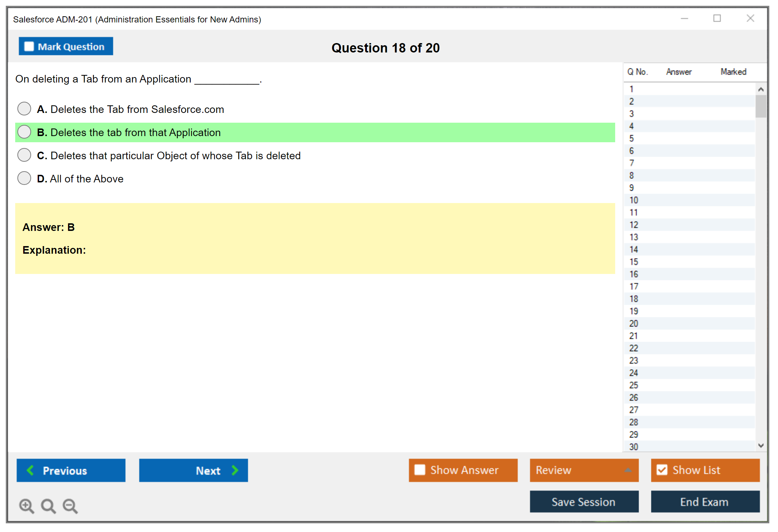
Task: Jump to question 12 in the list
Action: pos(634,225)
